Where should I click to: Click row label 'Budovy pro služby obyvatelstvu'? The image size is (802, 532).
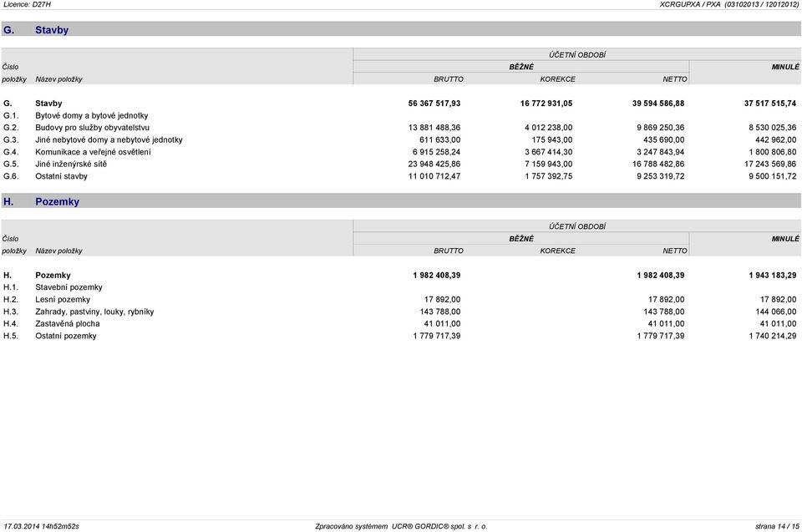click(x=92, y=128)
